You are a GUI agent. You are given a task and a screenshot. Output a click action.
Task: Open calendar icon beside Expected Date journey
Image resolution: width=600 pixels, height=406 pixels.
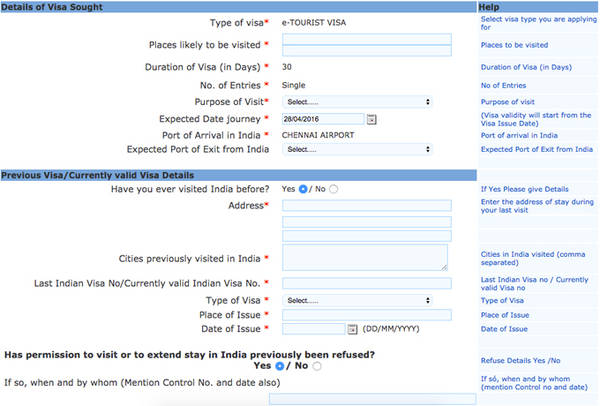372,119
